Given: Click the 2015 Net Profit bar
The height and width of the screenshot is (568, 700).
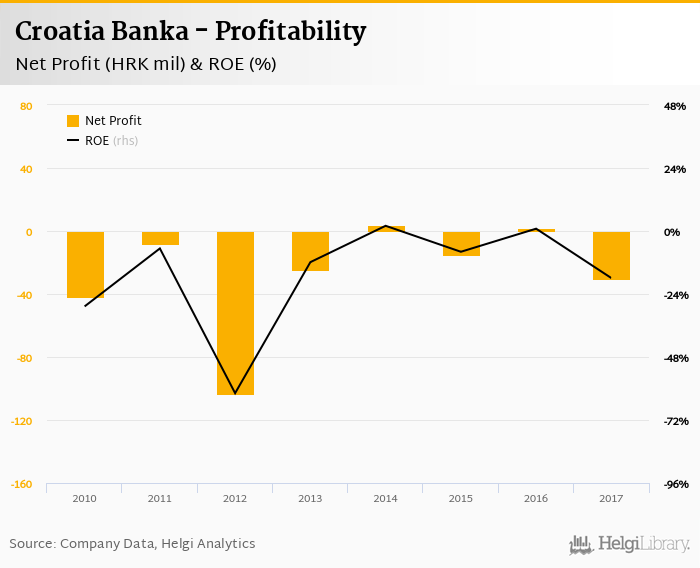Looking at the screenshot, I should point(461,243).
